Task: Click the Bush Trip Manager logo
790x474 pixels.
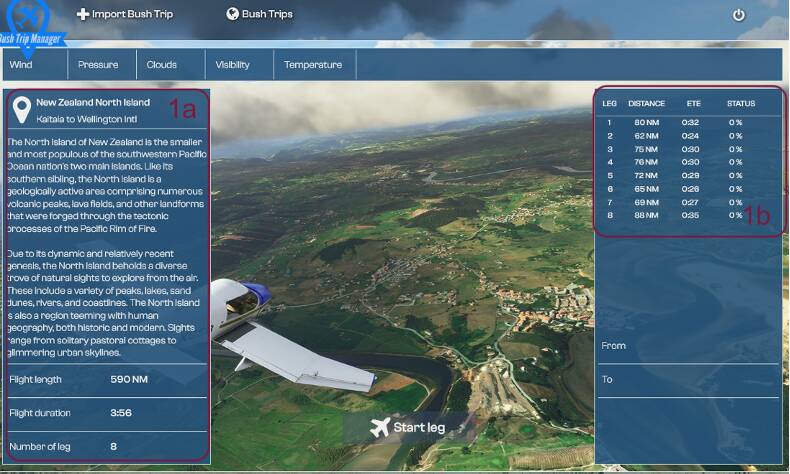Action: (29, 28)
